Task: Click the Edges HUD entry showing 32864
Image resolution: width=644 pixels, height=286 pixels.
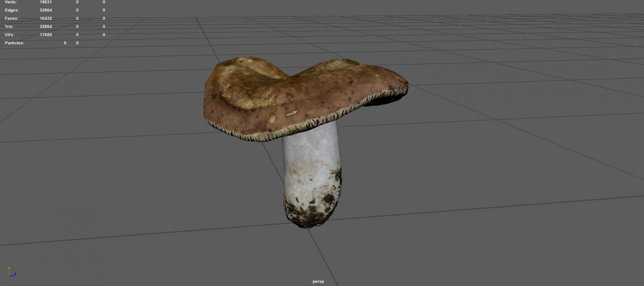Action: [46, 10]
